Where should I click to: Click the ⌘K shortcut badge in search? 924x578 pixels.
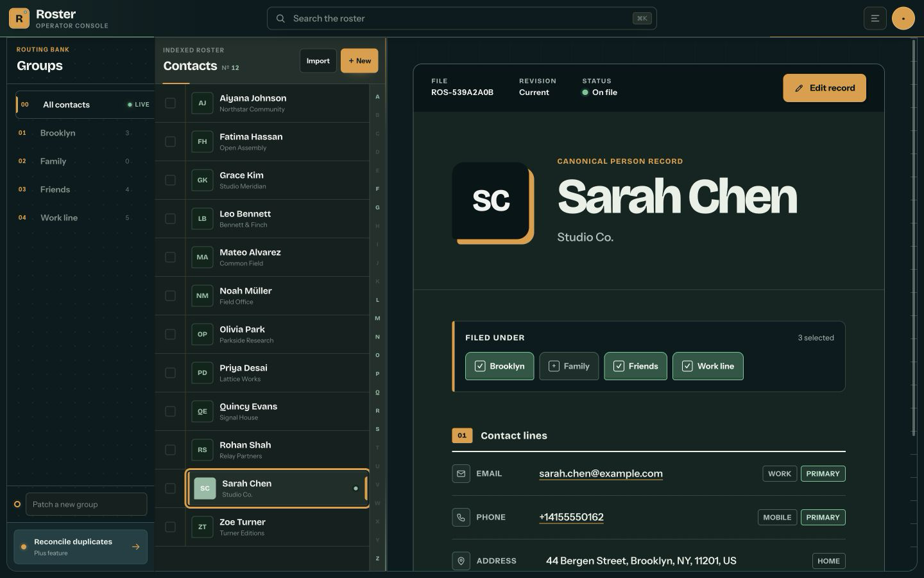point(642,19)
